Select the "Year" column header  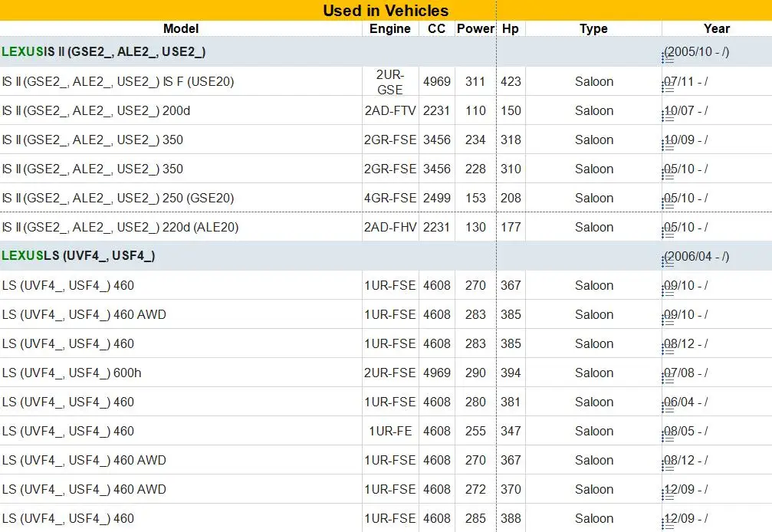point(716,28)
